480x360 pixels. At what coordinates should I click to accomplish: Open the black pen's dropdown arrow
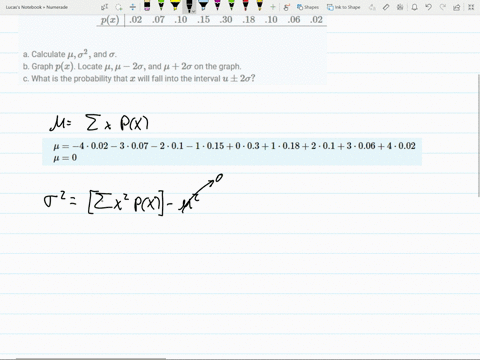point(193,11)
